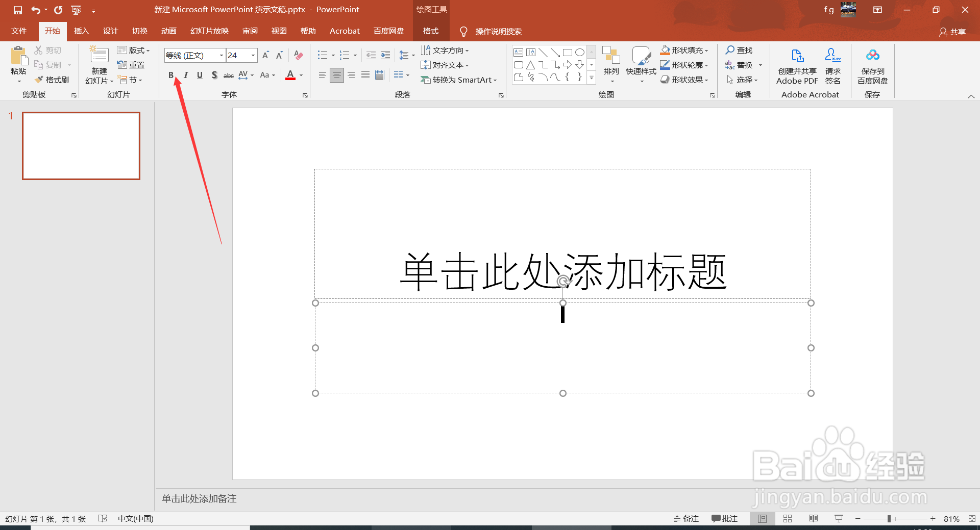Toggle bold formatting
980x530 pixels.
[171, 75]
